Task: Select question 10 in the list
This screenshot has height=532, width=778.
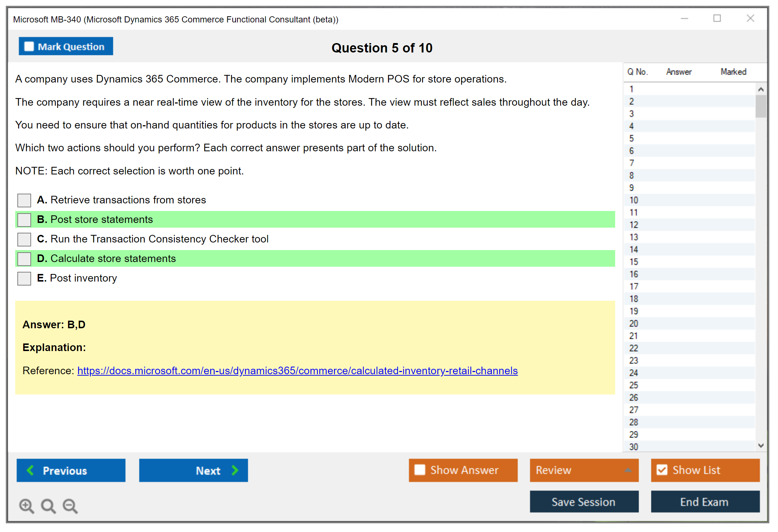Action: tap(634, 200)
